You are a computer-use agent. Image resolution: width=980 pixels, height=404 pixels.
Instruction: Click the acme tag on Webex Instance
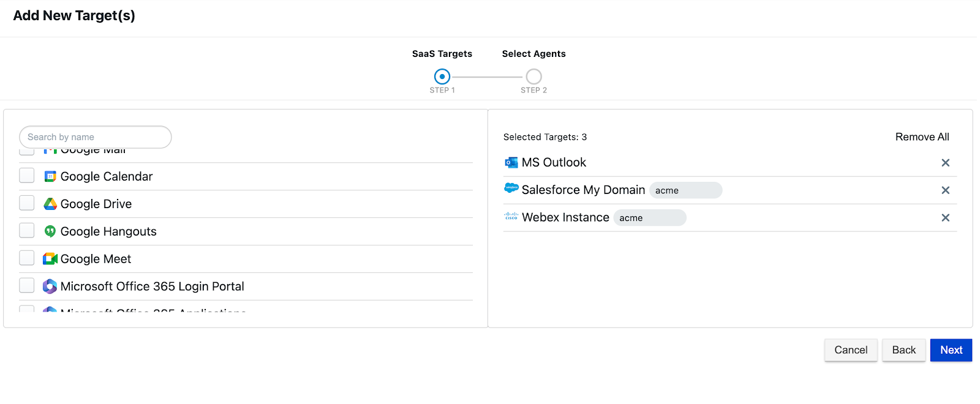tap(650, 218)
